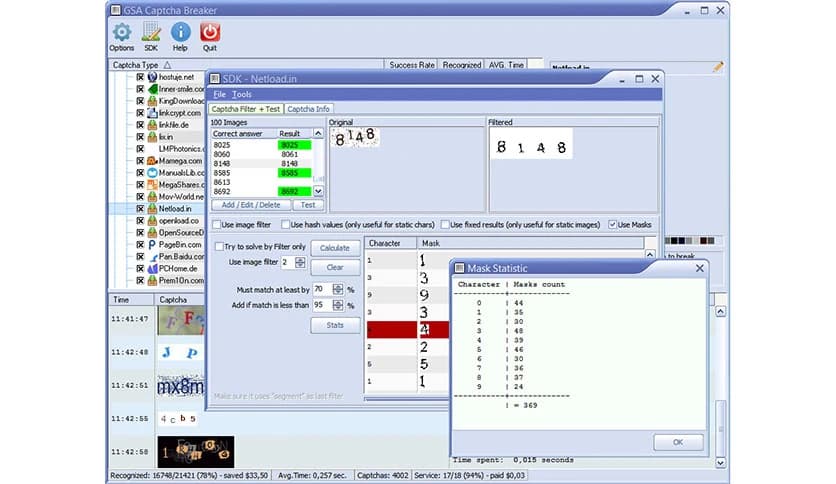This screenshot has width=836, height=484.
Task: Select the red highlighted mask row 4
Action: point(408,329)
